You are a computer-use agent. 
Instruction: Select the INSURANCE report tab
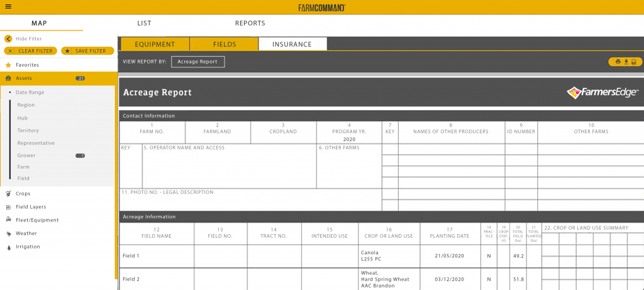[292, 44]
